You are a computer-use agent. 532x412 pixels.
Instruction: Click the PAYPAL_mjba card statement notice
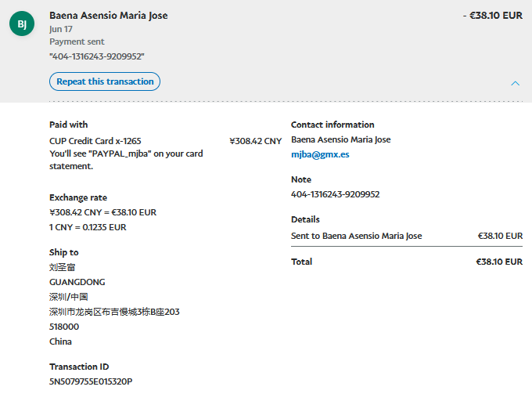click(126, 160)
